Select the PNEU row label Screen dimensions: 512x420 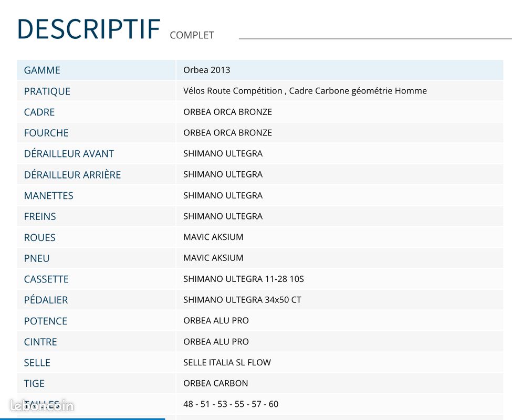(x=37, y=258)
